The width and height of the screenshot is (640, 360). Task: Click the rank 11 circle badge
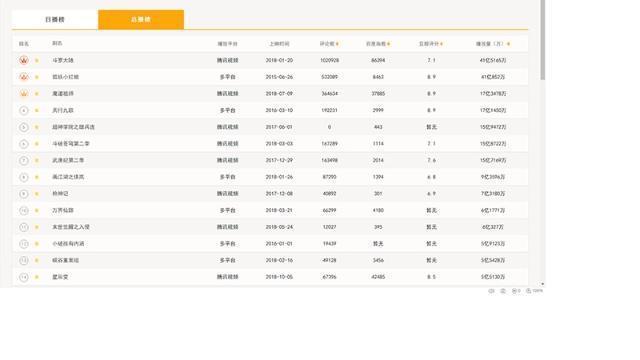tap(24, 227)
